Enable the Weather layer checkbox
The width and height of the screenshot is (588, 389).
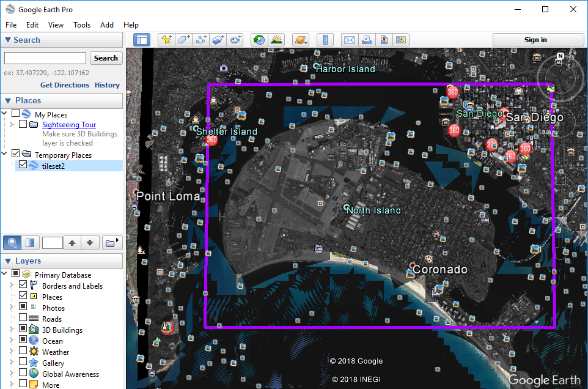pyautogui.click(x=23, y=350)
